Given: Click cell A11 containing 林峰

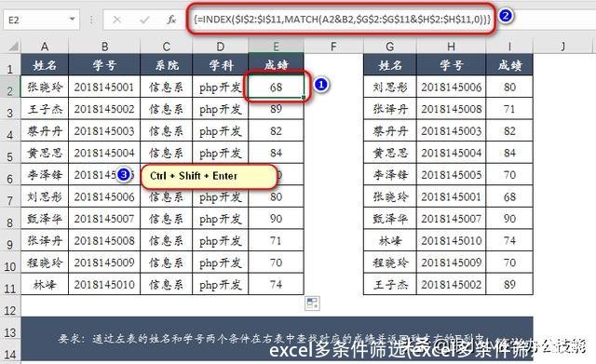Looking at the screenshot, I should pyautogui.click(x=45, y=284).
